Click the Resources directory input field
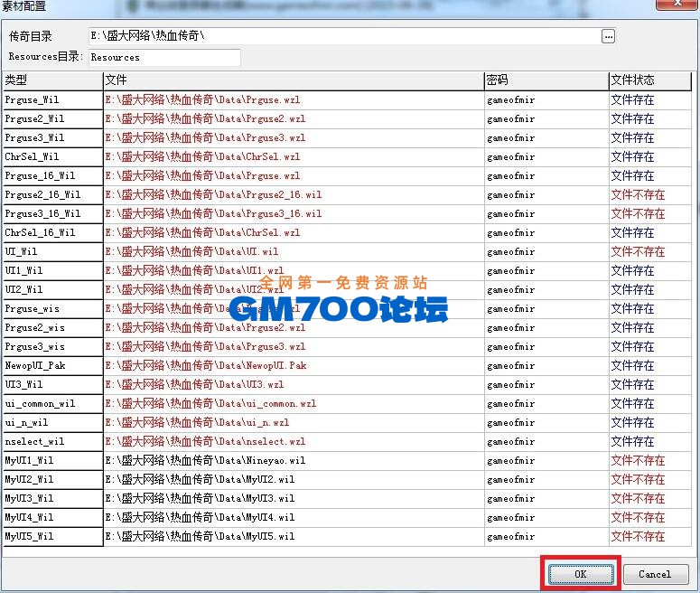Image resolution: width=700 pixels, height=593 pixels. pos(163,57)
